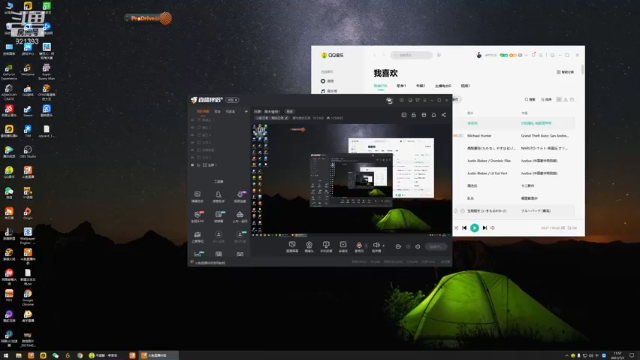Add a new scene with plus icon

coord(246,111)
